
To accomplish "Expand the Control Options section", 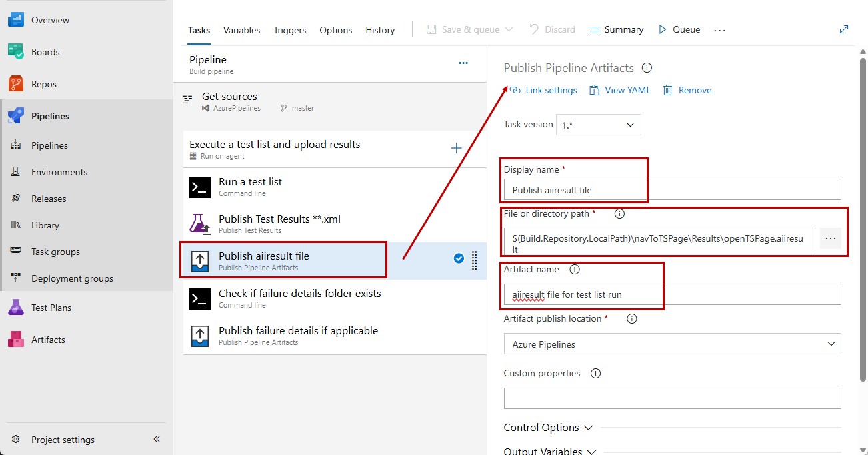I will coord(548,427).
